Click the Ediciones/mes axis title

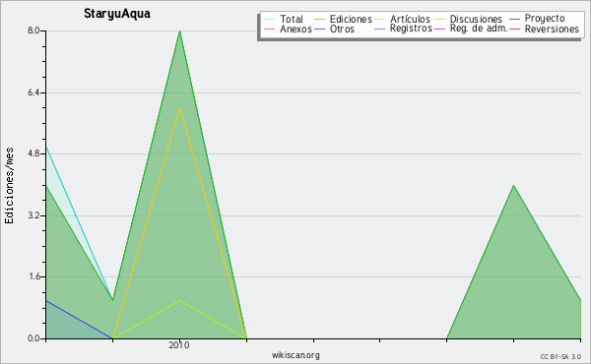(x=9, y=186)
